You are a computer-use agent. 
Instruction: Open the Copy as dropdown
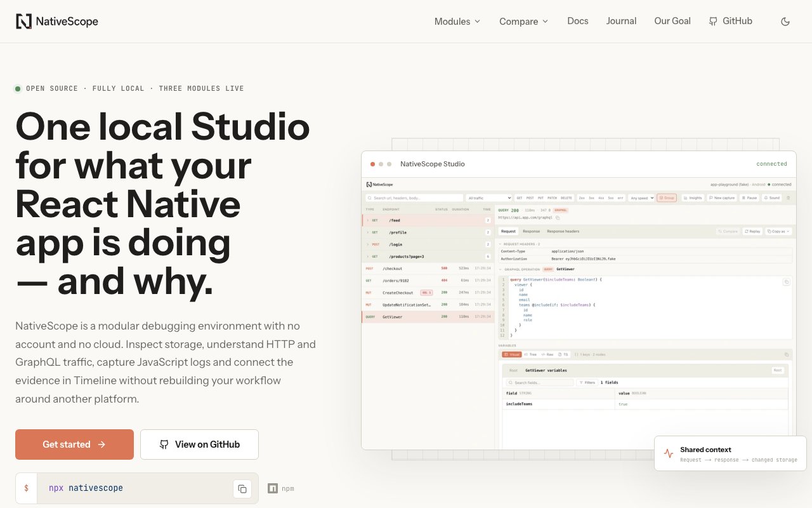pyautogui.click(x=778, y=231)
